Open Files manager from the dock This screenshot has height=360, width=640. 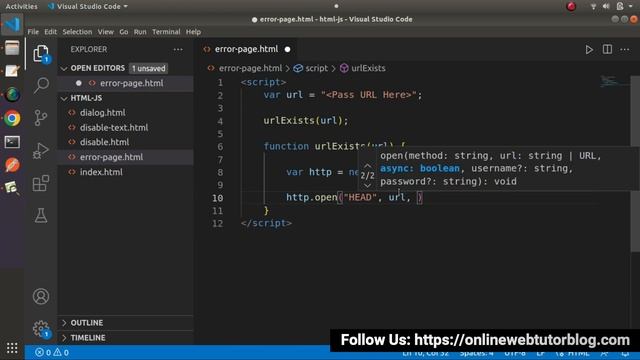12,48
